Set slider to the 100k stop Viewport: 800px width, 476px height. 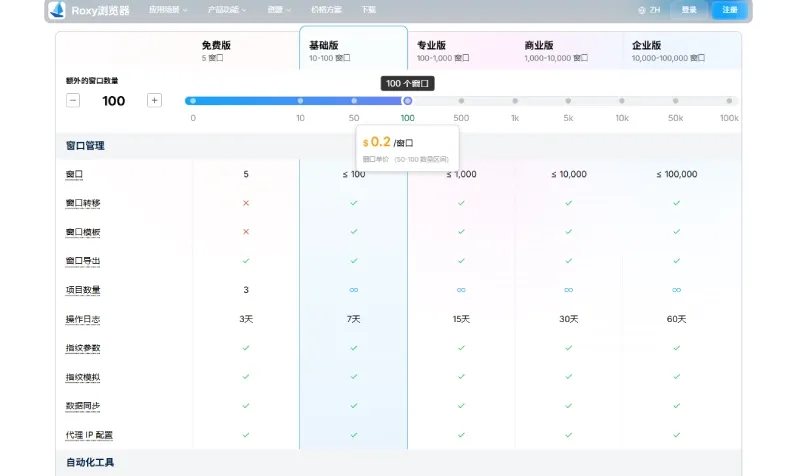pyautogui.click(x=729, y=101)
